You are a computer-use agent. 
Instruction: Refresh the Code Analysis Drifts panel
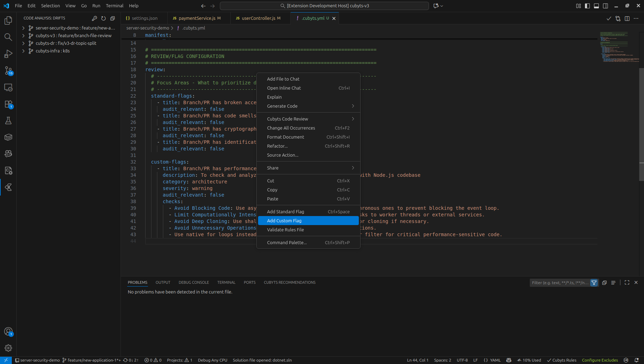coord(104,18)
